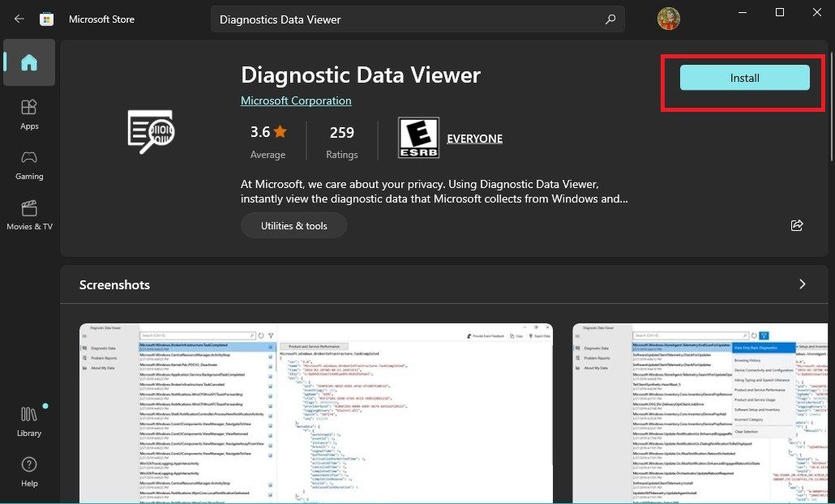Visit the Microsoft Corporation publisher page
Viewport: 835px width, 504px height.
click(x=296, y=100)
